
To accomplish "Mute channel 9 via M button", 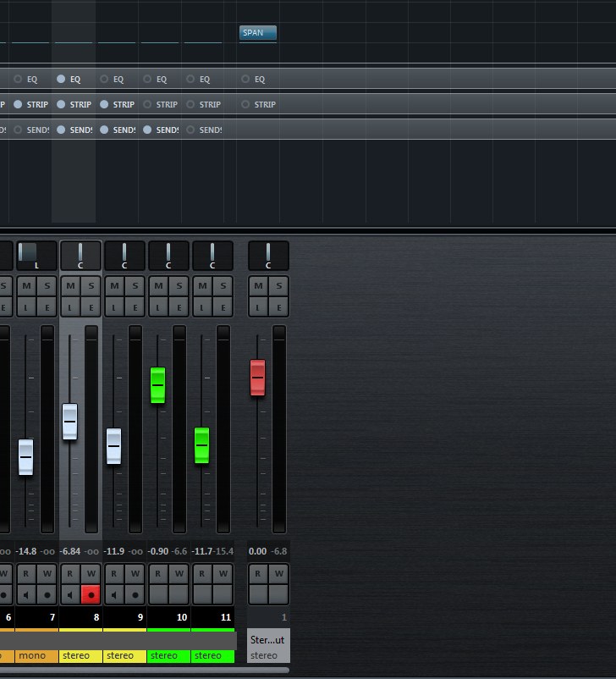I will click(x=114, y=286).
